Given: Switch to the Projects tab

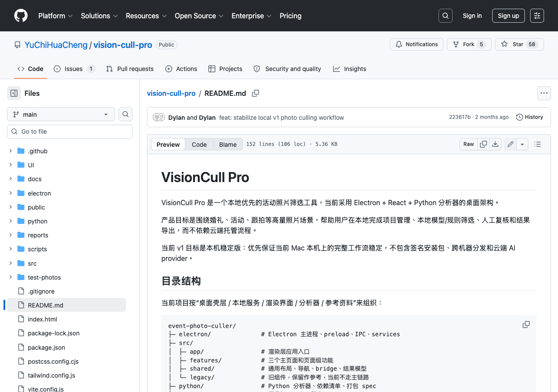Looking at the screenshot, I should 225,69.
